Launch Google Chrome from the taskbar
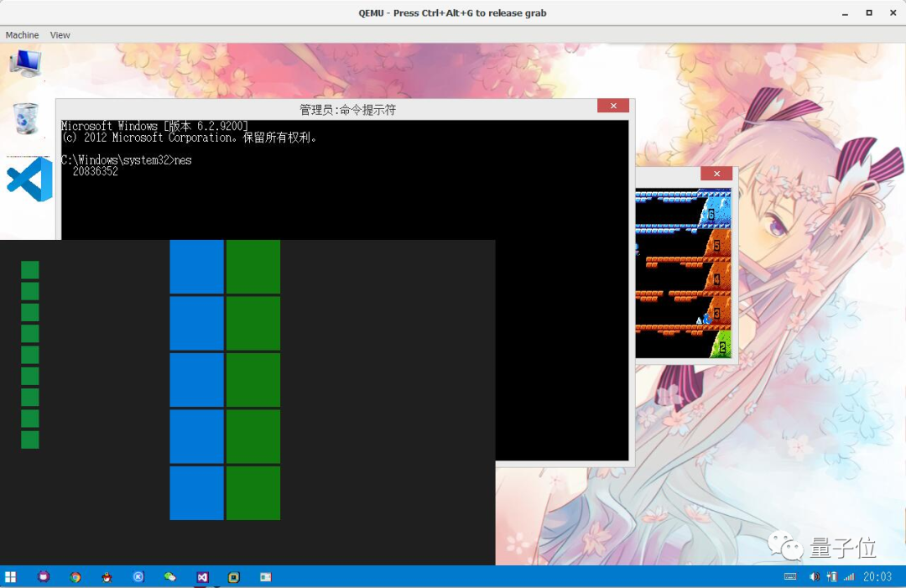 [75, 577]
